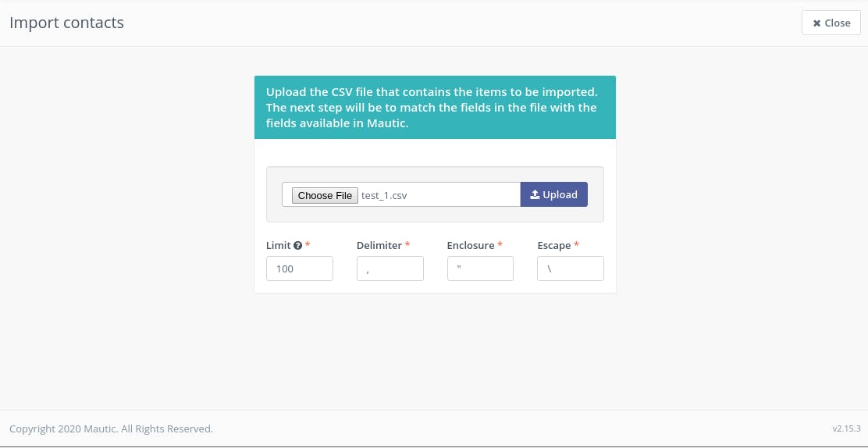Focus the Limit input field

(x=300, y=268)
